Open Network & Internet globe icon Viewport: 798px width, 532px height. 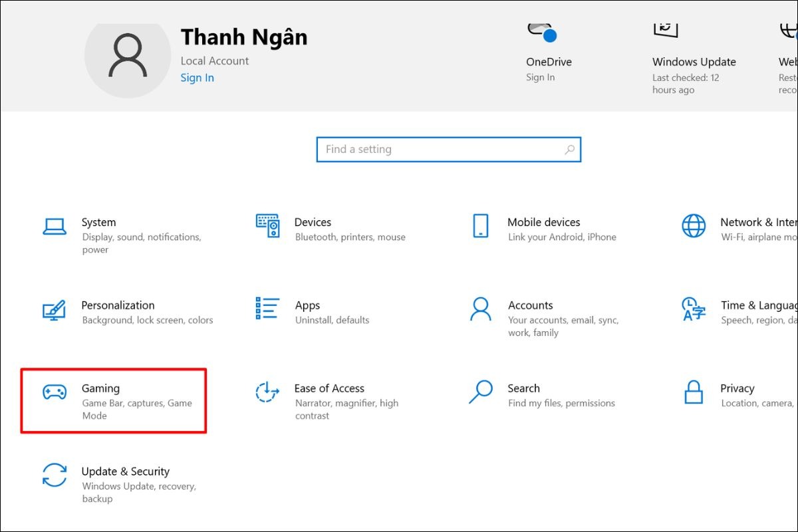tap(694, 226)
